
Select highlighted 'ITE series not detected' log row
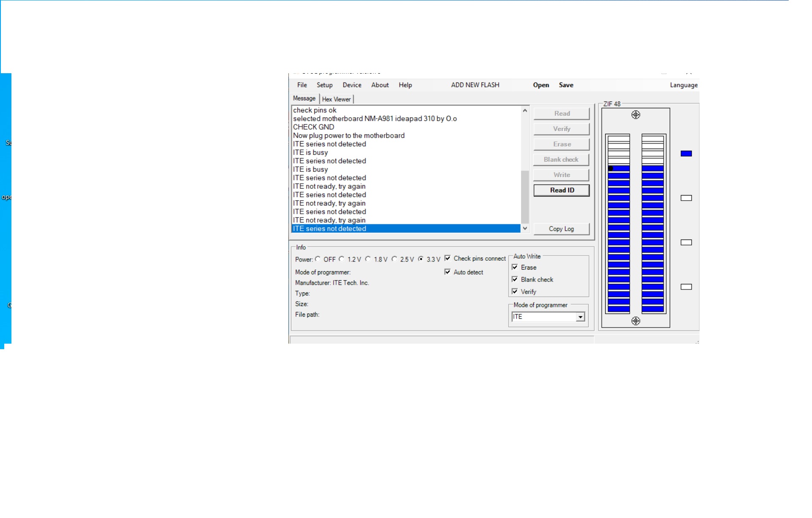tap(406, 229)
